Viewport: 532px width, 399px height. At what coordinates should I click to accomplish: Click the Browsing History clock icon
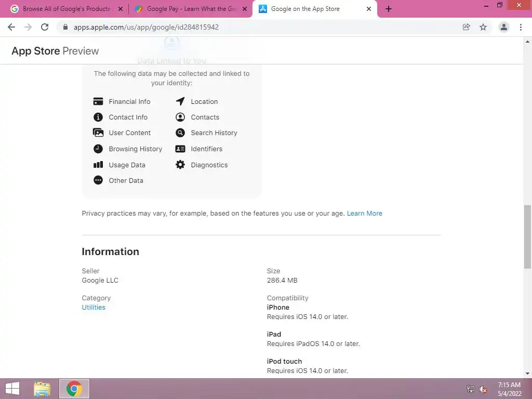[98, 149]
